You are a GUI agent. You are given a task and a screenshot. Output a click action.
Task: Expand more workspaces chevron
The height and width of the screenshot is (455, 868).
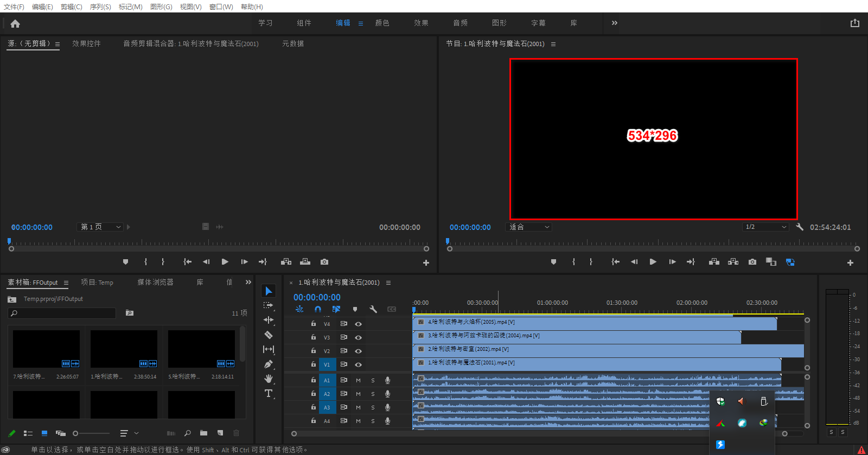(x=615, y=23)
